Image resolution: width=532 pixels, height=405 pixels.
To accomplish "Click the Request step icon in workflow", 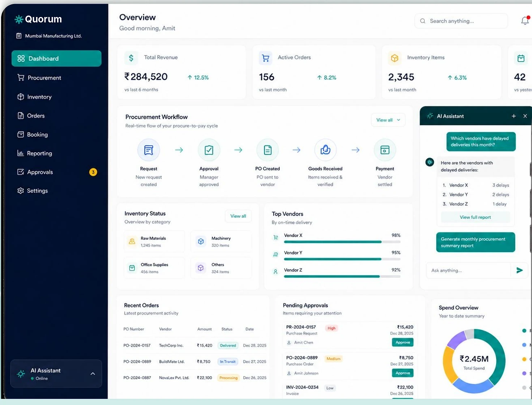I will click(x=149, y=150).
